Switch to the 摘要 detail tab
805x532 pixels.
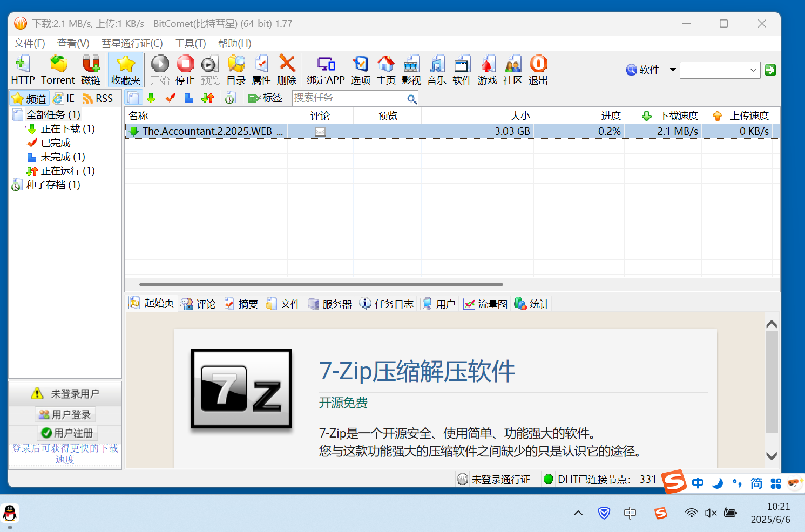(x=241, y=304)
